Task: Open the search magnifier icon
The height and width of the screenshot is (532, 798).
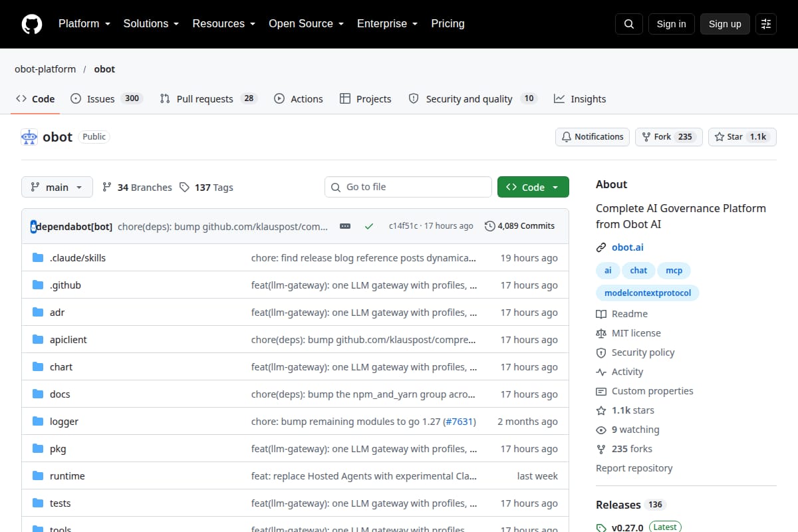Action: pyautogui.click(x=629, y=24)
